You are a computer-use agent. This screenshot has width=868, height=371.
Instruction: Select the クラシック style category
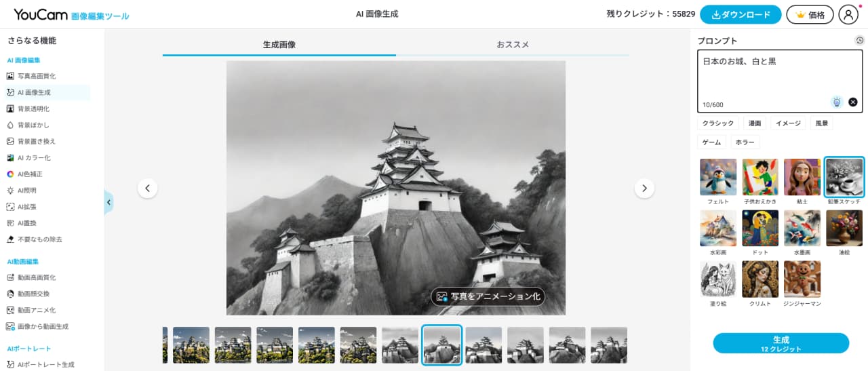pyautogui.click(x=718, y=123)
